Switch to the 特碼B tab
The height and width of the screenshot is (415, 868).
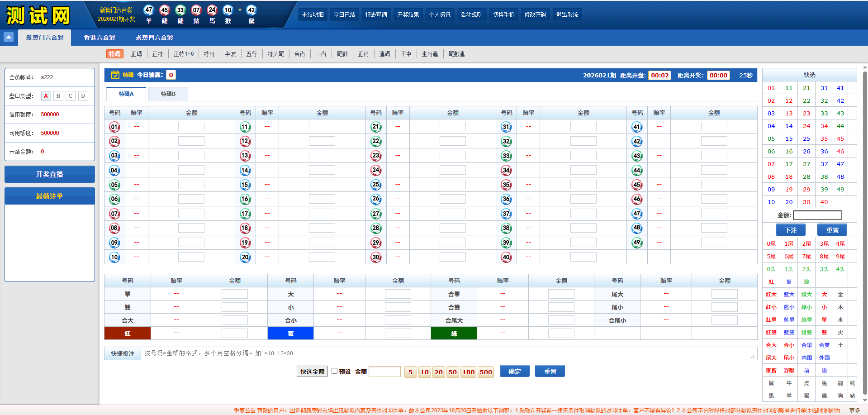168,94
